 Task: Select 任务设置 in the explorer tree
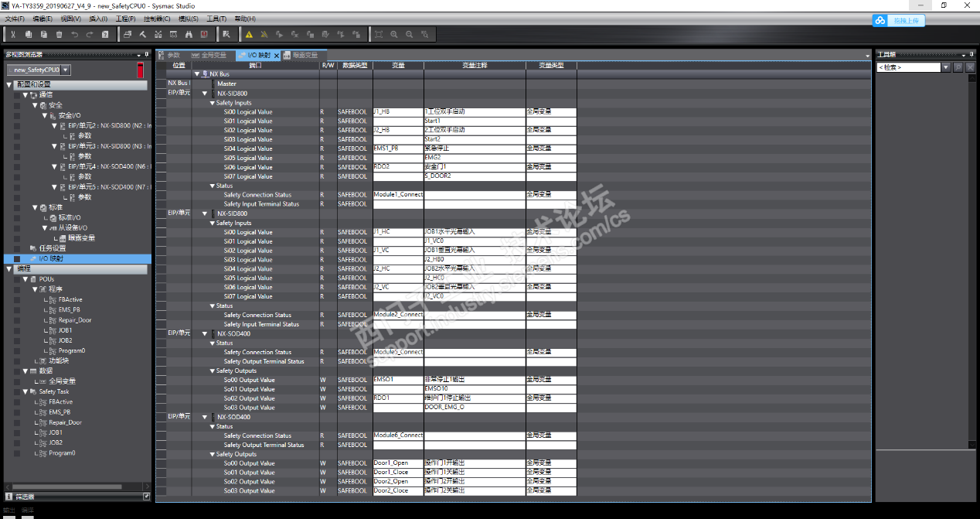(53, 248)
